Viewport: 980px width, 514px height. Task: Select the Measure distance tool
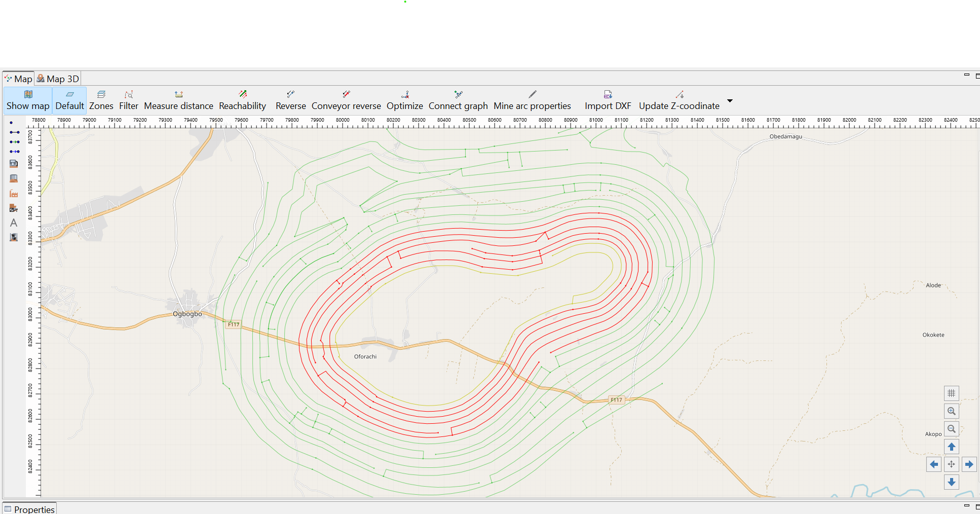point(178,100)
